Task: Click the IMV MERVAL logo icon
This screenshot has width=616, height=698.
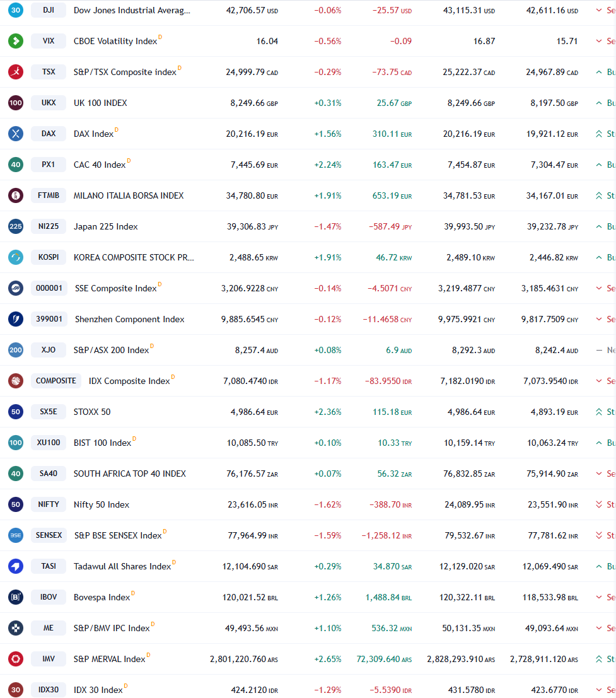Action: [x=16, y=659]
